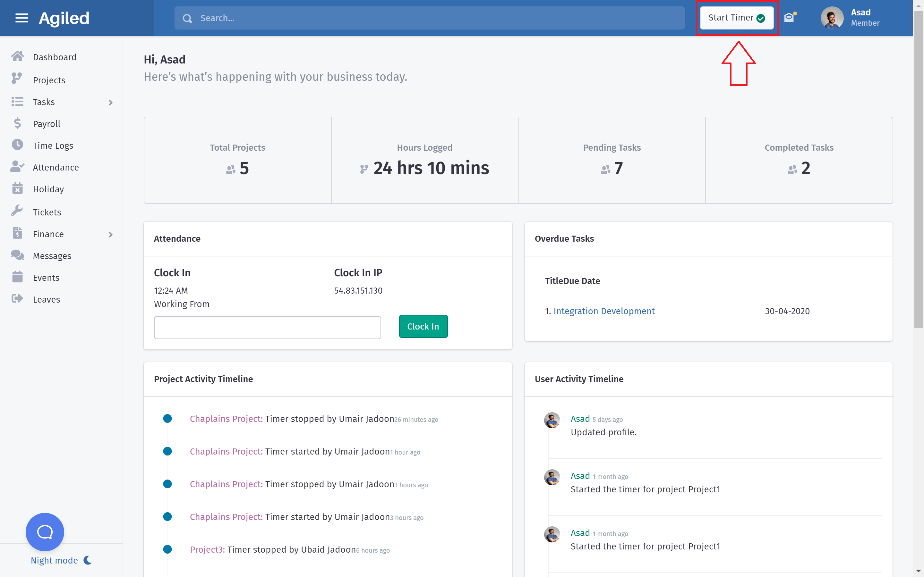This screenshot has height=577, width=924.
Task: Click the hamburger menu icon
Action: point(22,18)
